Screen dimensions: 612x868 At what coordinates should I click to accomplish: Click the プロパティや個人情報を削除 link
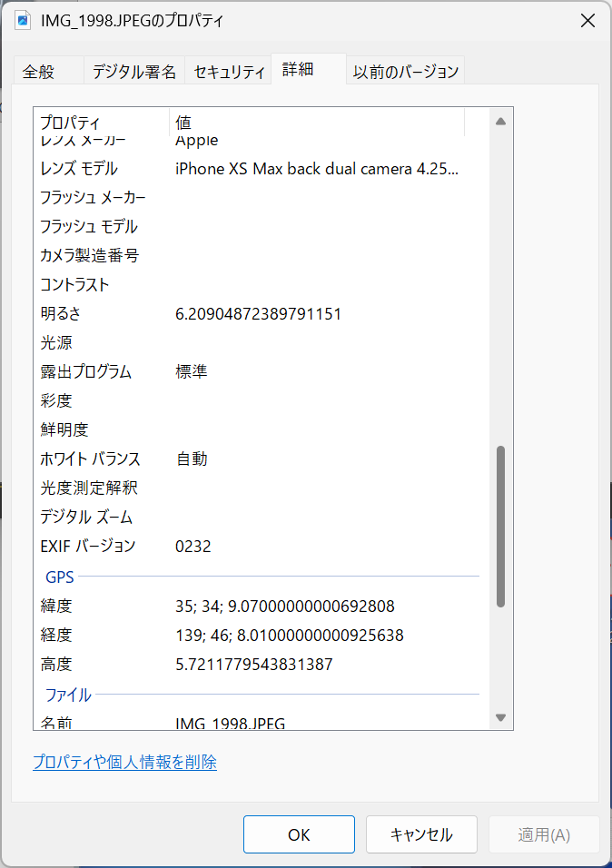pyautogui.click(x=124, y=763)
